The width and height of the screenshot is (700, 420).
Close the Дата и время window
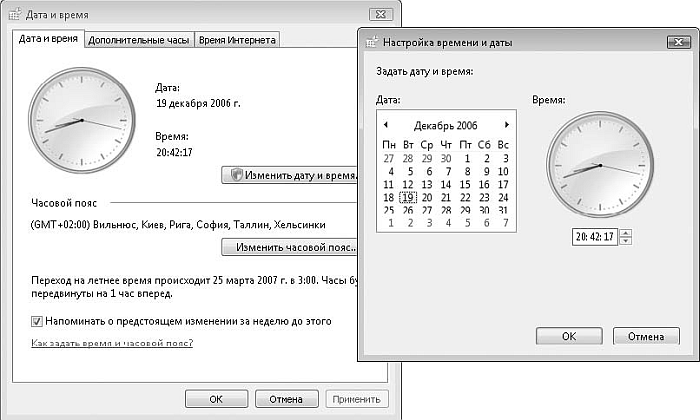point(378,14)
